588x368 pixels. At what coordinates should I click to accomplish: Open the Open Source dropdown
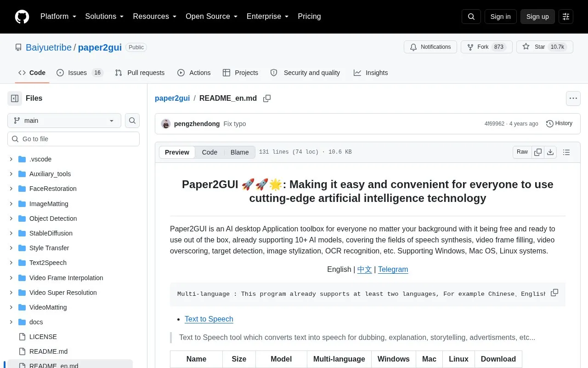click(212, 17)
